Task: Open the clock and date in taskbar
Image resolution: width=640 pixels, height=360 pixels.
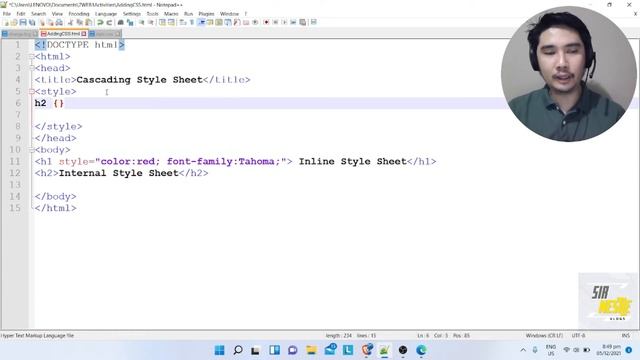Action: point(609,350)
